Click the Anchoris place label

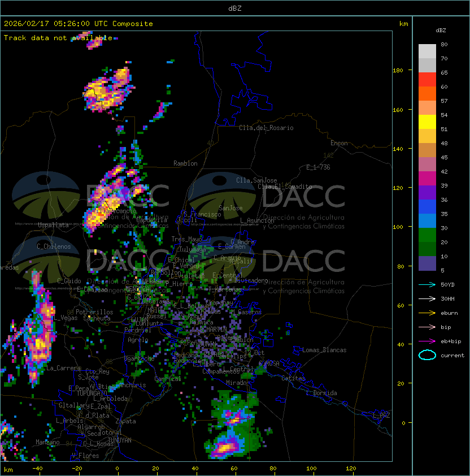(x=133, y=385)
